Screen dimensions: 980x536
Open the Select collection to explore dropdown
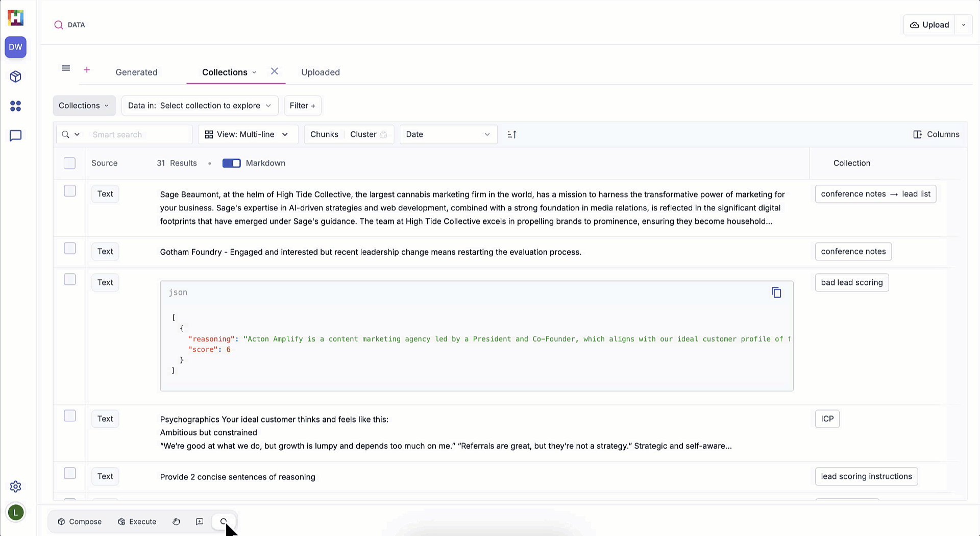click(x=200, y=106)
